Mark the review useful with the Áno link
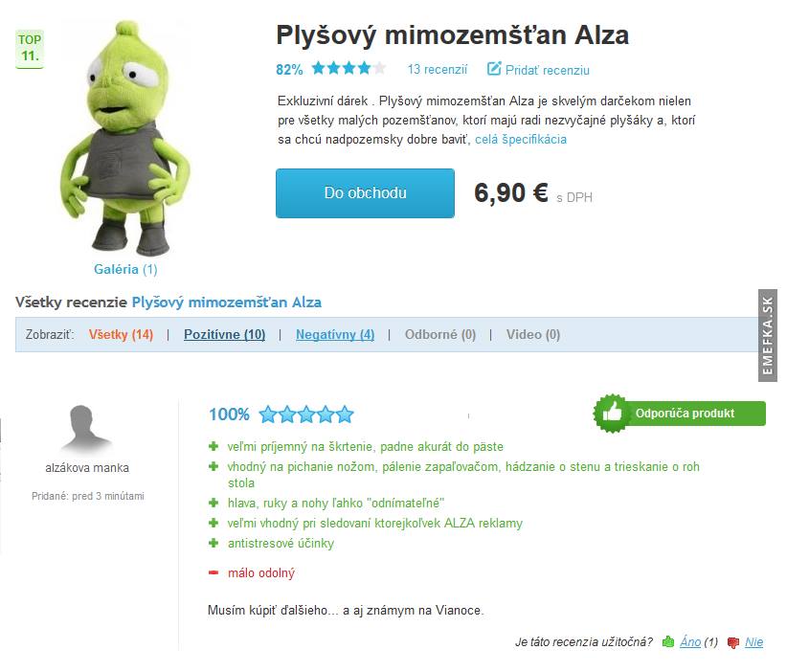The width and height of the screenshot is (787, 672). coord(690,642)
